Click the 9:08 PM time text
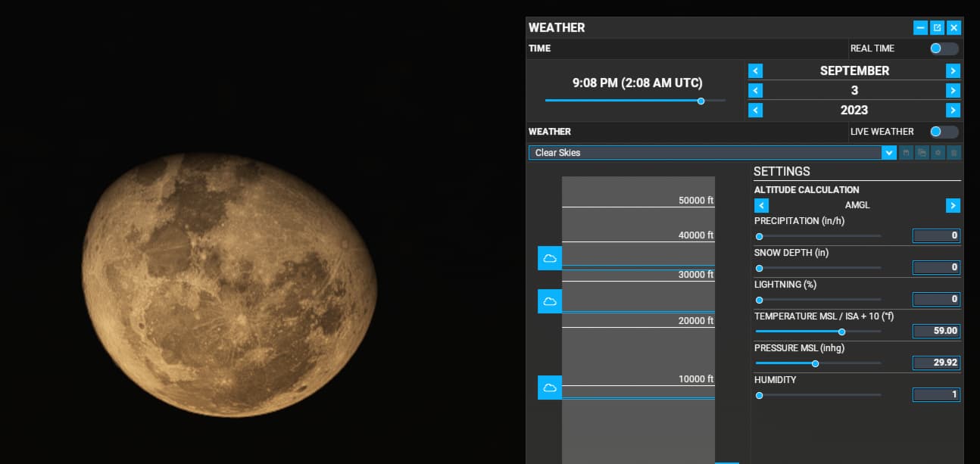Viewport: 980px width, 464px height. coord(637,83)
